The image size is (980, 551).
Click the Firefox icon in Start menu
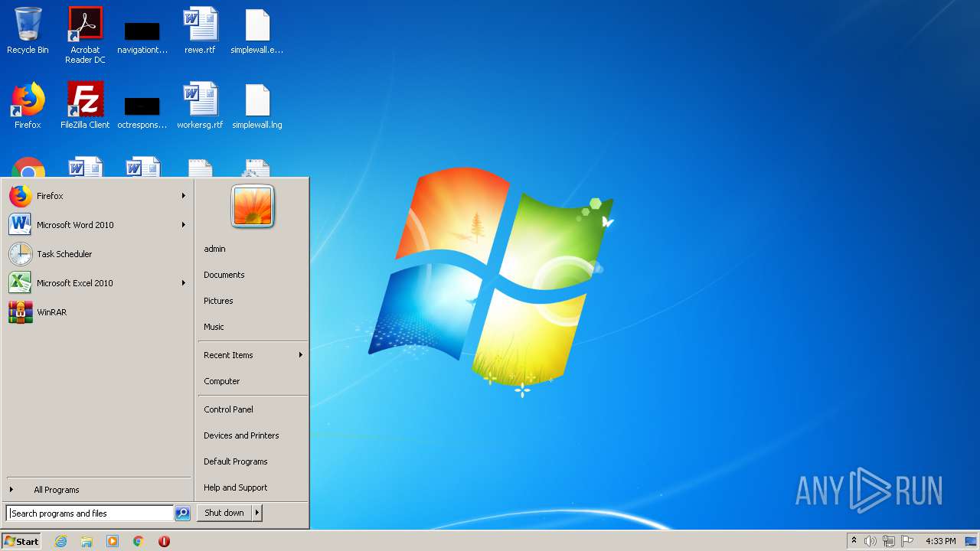pos(21,196)
